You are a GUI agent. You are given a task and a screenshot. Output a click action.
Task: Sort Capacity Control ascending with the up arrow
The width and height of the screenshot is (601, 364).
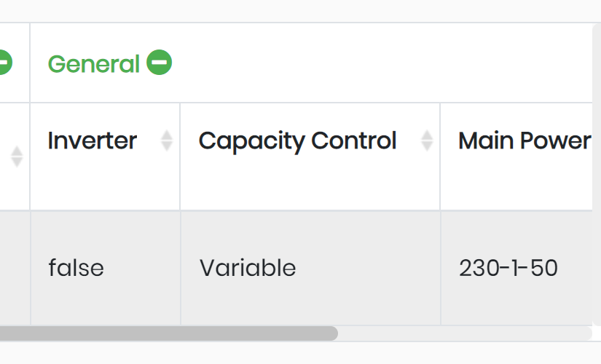(x=427, y=135)
